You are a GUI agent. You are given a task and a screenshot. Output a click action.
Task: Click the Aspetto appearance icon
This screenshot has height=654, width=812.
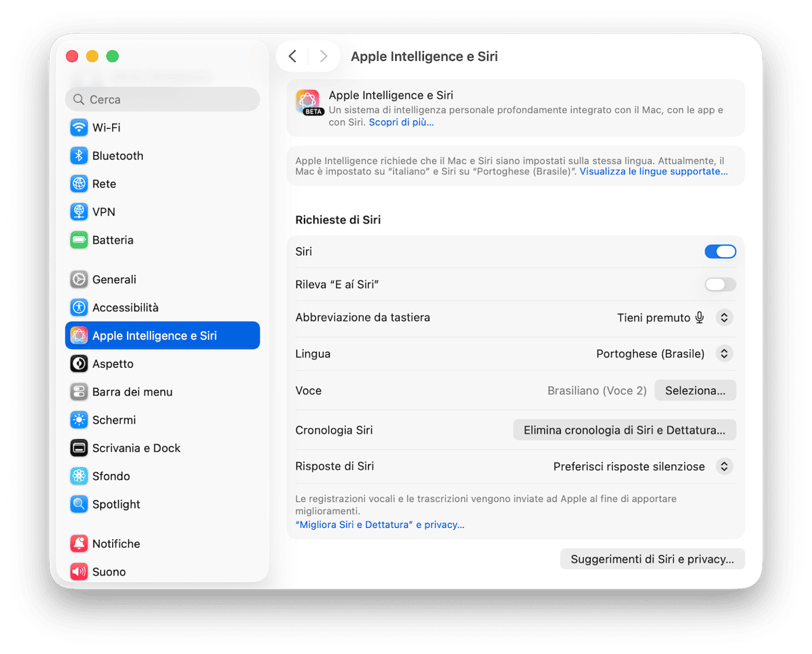79,364
